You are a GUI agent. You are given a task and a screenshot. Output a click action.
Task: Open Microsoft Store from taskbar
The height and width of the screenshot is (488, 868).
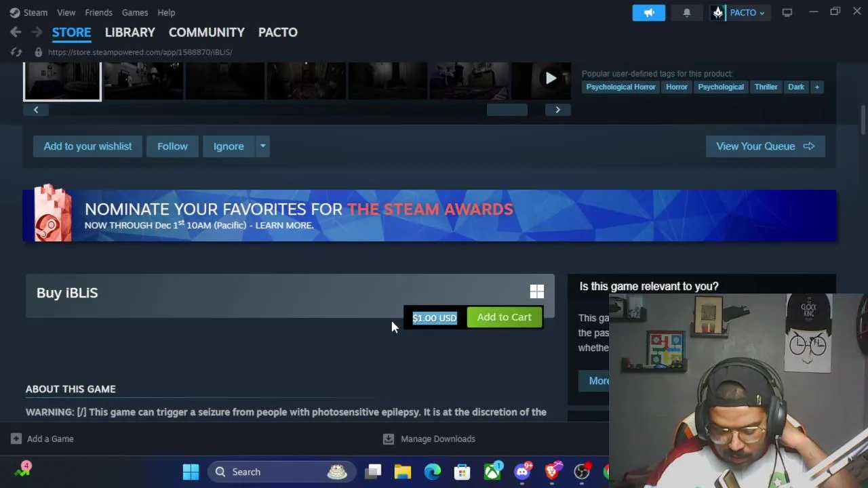tap(462, 472)
